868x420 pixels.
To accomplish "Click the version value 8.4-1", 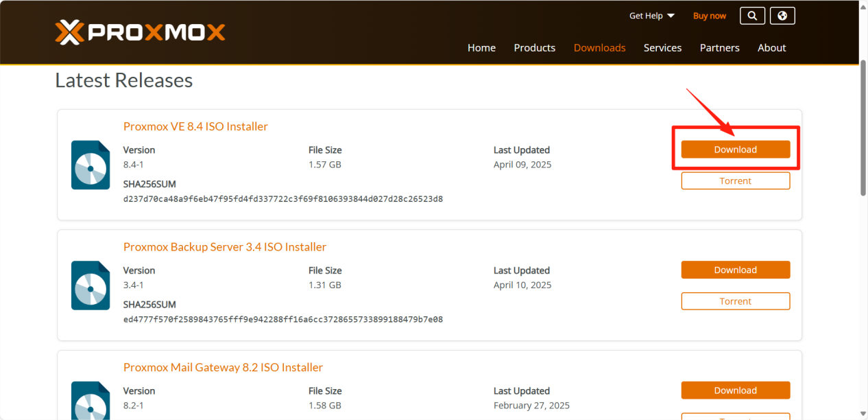I will [135, 165].
